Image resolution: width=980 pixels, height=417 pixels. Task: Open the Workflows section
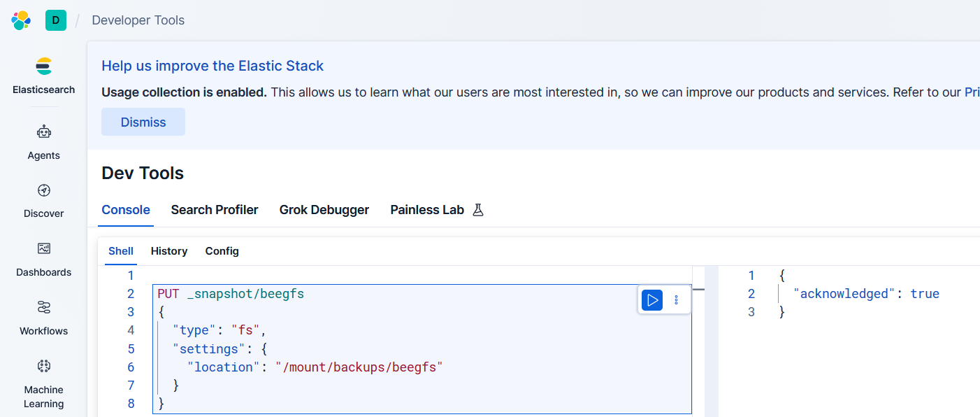coord(44,318)
